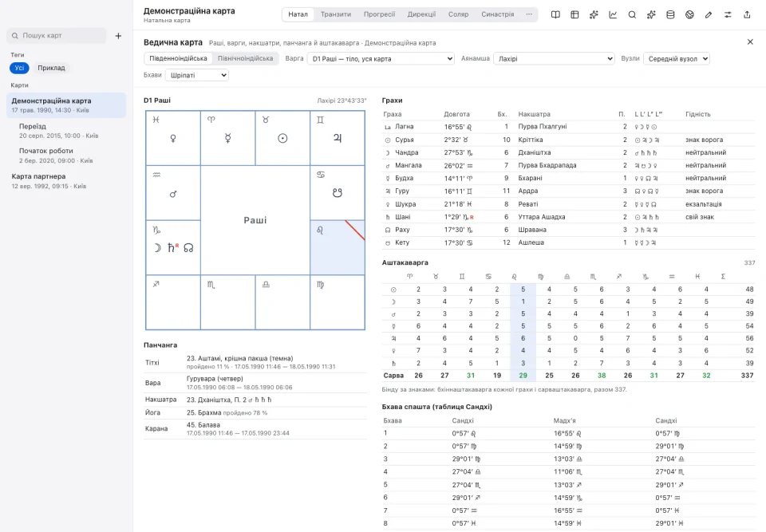The image size is (766, 532).
Task: Click the table layout icon in toolbar
Action: 574,14
